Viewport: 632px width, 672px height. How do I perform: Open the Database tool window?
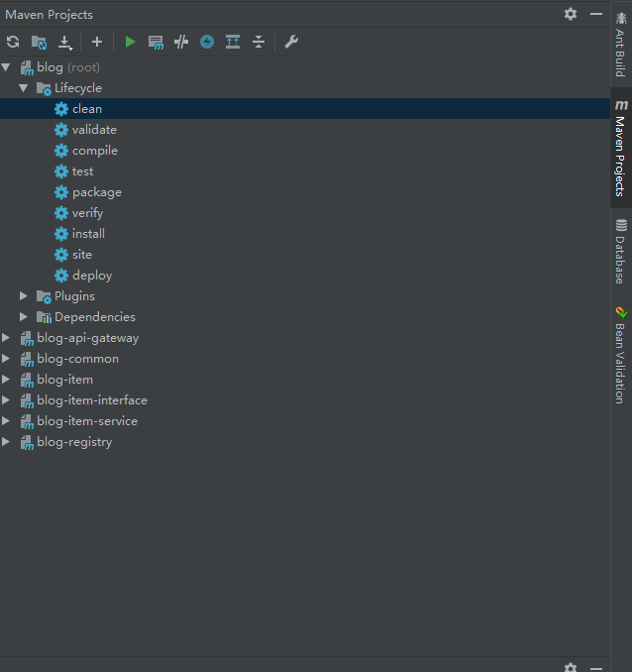tap(621, 252)
